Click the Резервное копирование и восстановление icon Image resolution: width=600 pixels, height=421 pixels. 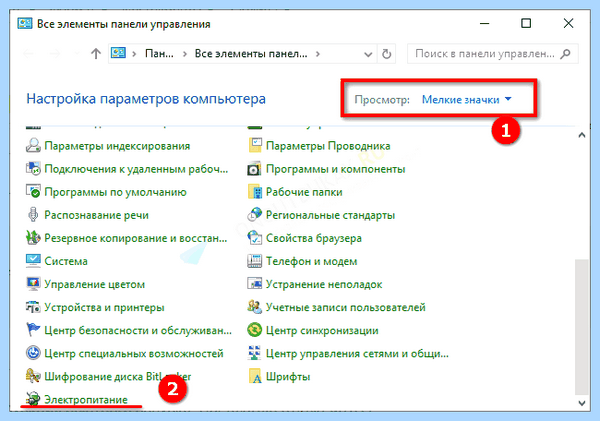(33, 238)
